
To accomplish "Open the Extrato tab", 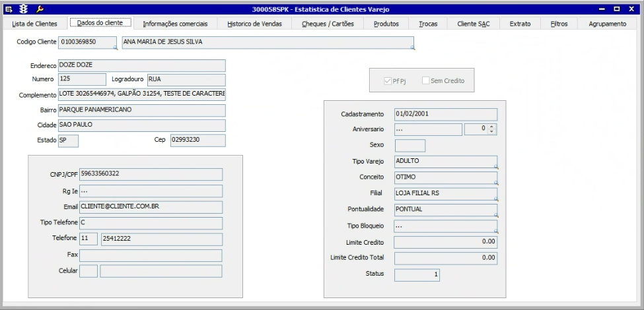I will pyautogui.click(x=520, y=24).
